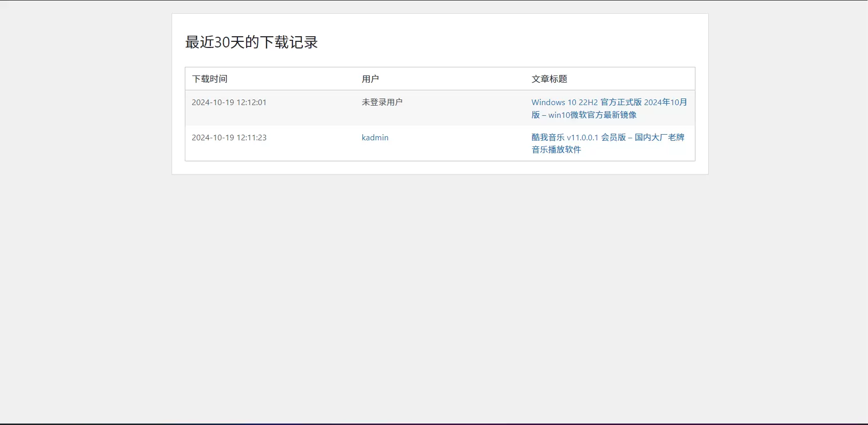Image resolution: width=868 pixels, height=425 pixels.
Task: Click 官方正式版 in the first article title
Action: [x=621, y=102]
